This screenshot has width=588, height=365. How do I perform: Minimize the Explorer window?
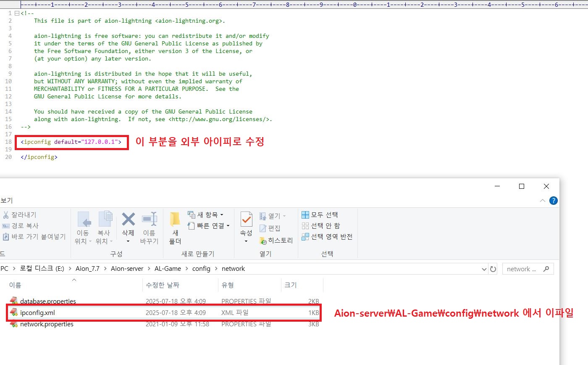tap(497, 186)
